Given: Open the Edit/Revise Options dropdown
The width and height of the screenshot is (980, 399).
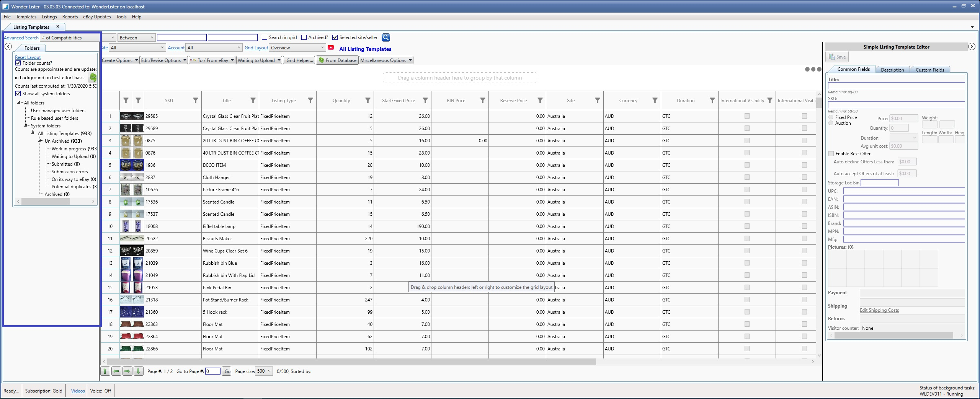Looking at the screenshot, I should 163,60.
